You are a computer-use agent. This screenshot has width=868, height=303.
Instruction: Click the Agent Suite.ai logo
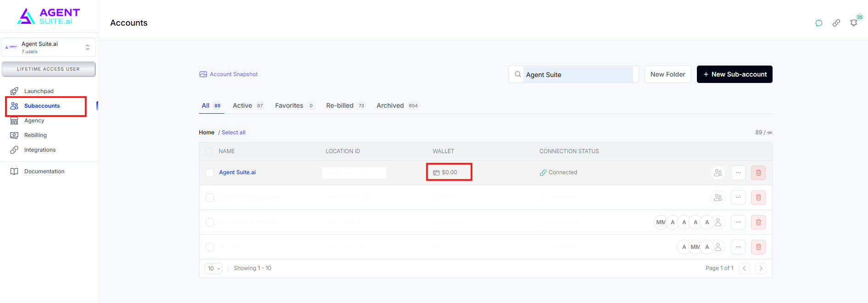pyautogui.click(x=49, y=17)
